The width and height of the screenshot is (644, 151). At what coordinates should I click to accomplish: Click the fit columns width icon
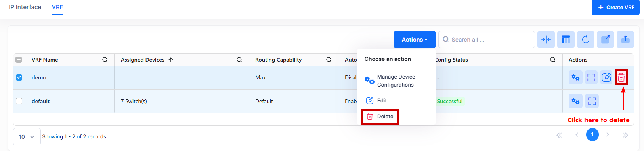point(546,40)
